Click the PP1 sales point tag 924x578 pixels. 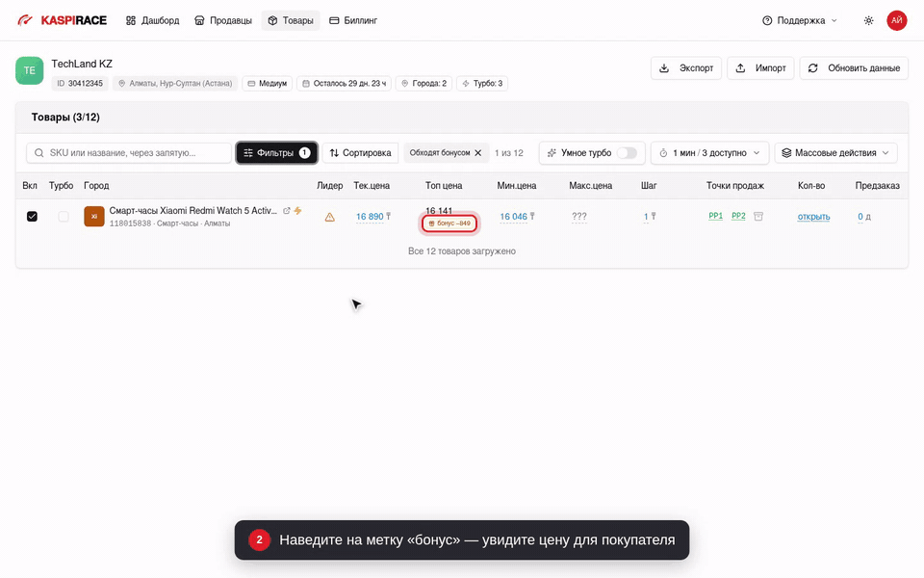click(x=715, y=216)
